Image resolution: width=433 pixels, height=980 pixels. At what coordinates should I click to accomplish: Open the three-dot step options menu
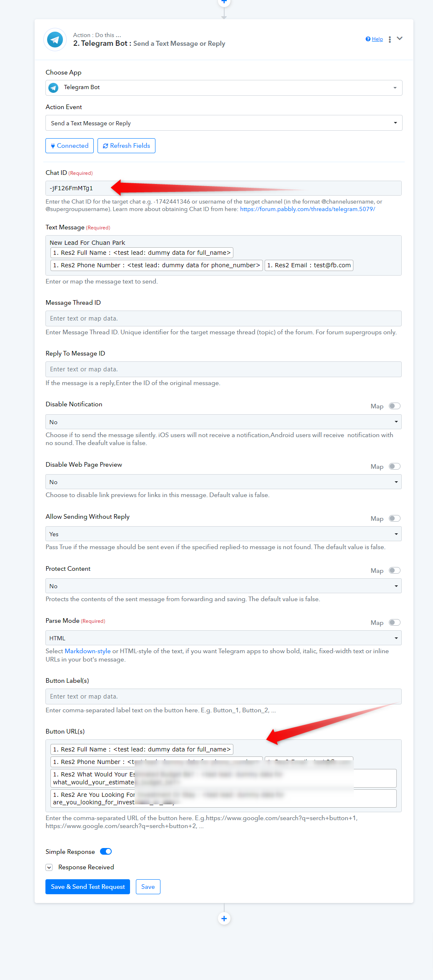click(x=390, y=39)
